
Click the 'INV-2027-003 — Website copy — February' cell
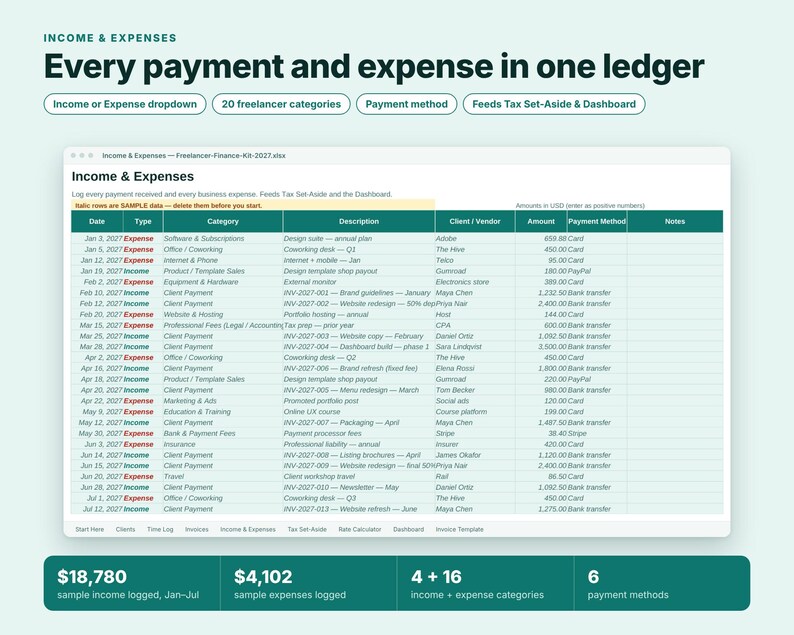click(359, 336)
